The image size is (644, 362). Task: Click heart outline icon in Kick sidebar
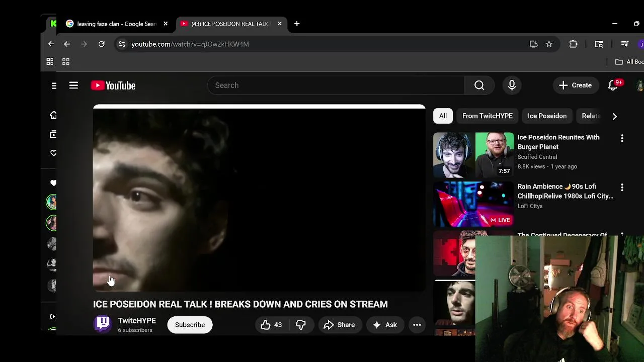click(x=53, y=153)
